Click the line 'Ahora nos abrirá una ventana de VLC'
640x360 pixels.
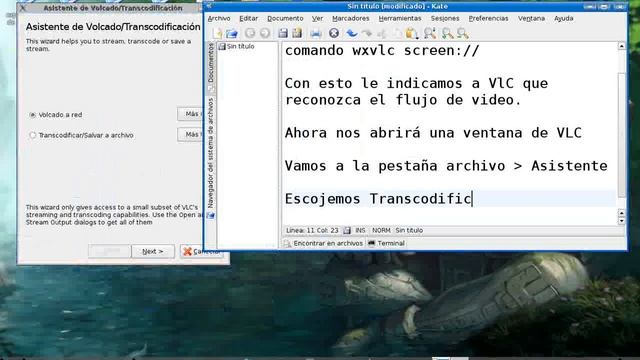click(x=433, y=133)
